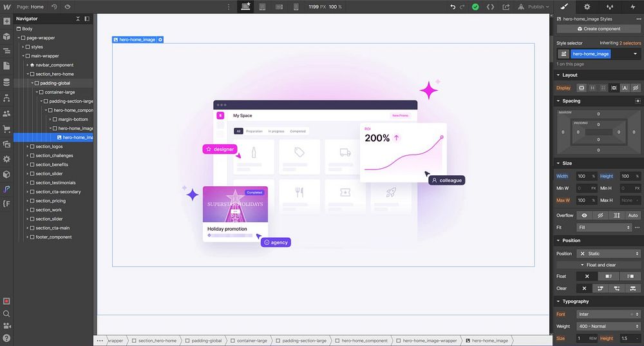Open the Webflow logo menu
The width and height of the screenshot is (644, 346).
[x=6, y=7]
